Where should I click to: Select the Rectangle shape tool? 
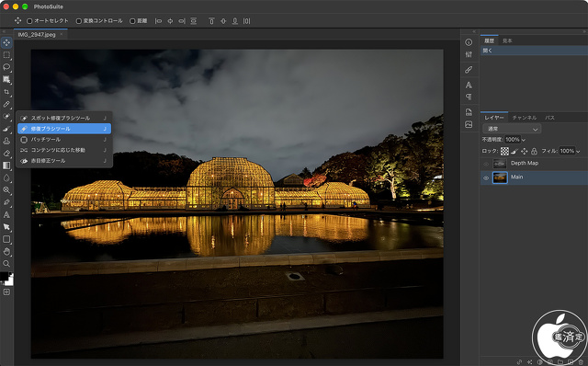pyautogui.click(x=6, y=239)
